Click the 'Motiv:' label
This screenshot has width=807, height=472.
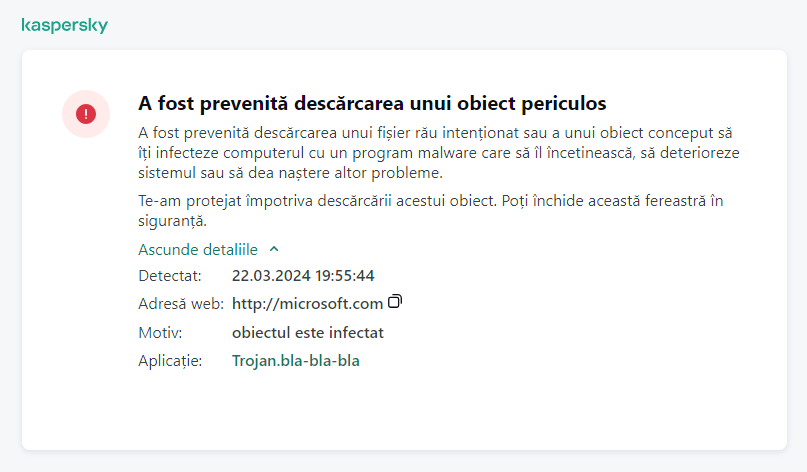[x=160, y=332]
